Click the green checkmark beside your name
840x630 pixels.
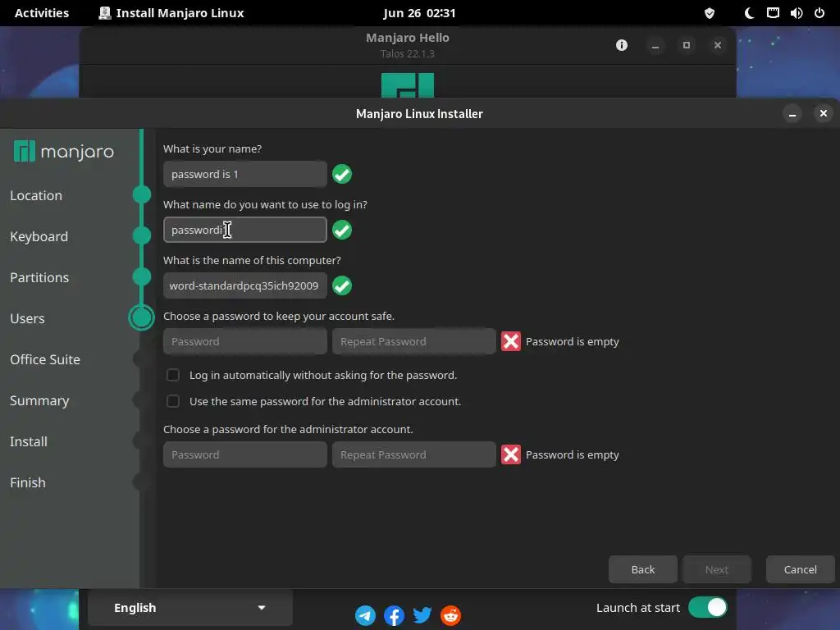[x=342, y=174]
